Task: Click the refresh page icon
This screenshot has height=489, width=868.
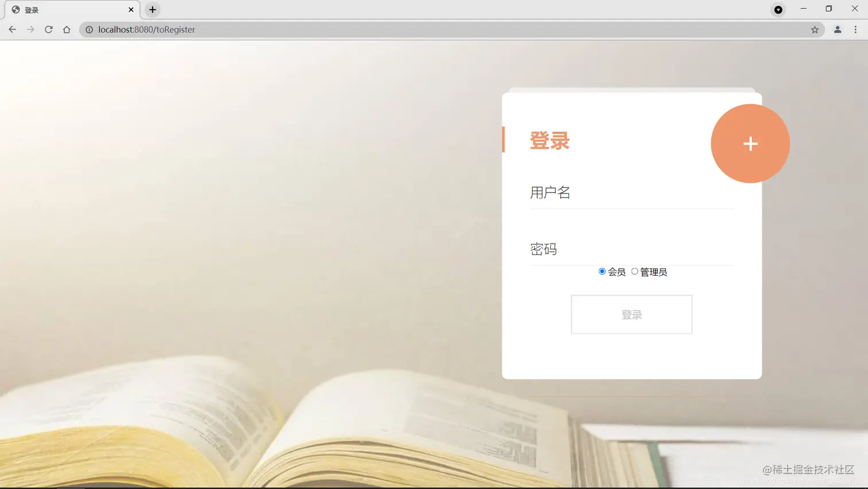Action: (x=48, y=29)
